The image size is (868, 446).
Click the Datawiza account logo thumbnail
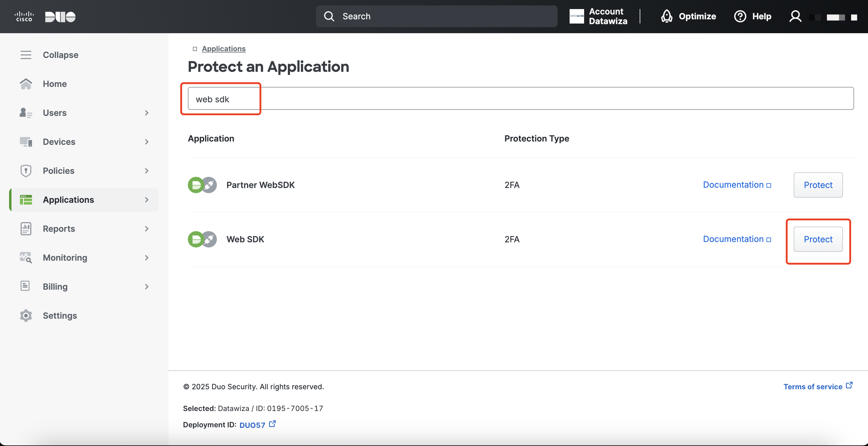(577, 16)
